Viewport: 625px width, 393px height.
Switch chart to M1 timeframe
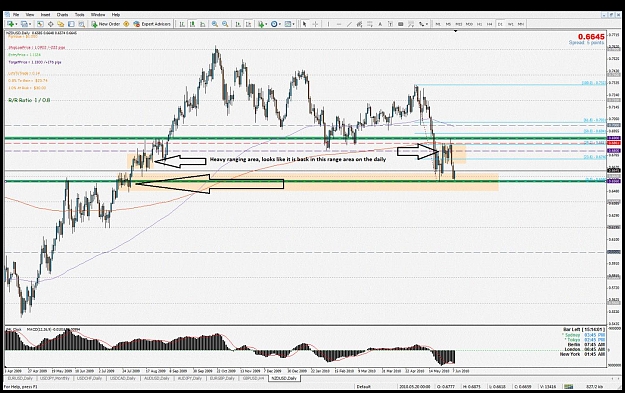pyautogui.click(x=438, y=24)
